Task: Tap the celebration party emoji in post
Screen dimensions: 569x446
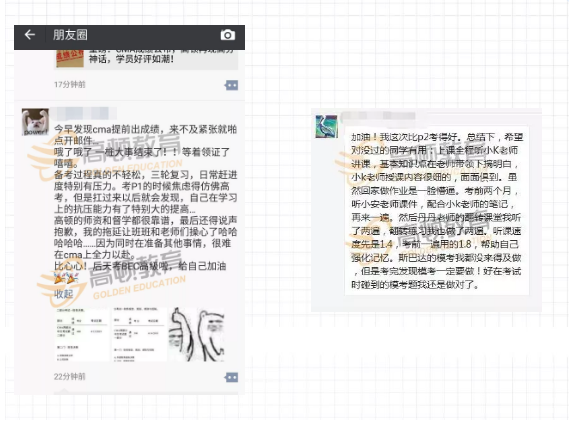Action: (66, 279)
